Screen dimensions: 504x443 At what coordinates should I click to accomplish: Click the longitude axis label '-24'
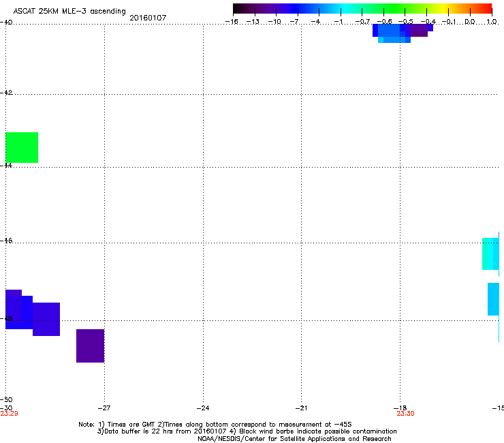tap(203, 408)
